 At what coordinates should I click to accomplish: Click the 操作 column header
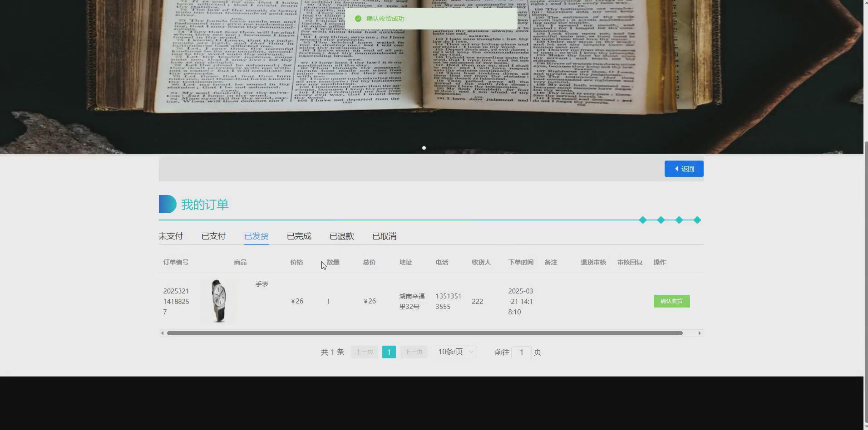660,262
